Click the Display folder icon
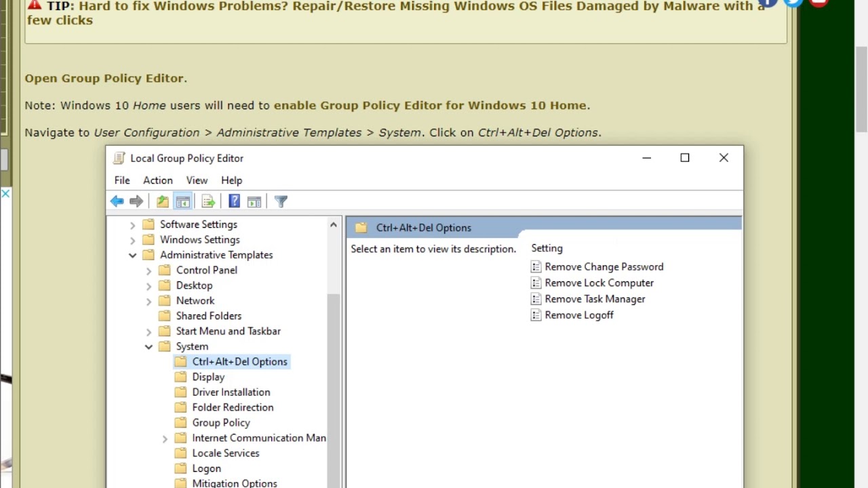Viewport: 868px width, 488px height. tap(180, 377)
